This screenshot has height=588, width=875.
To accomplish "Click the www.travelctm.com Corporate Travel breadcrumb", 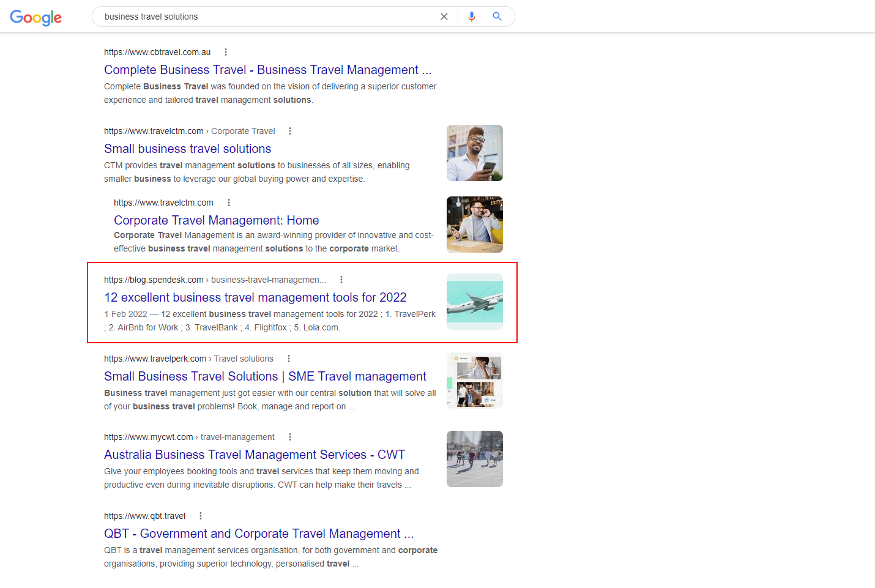I will click(x=190, y=131).
